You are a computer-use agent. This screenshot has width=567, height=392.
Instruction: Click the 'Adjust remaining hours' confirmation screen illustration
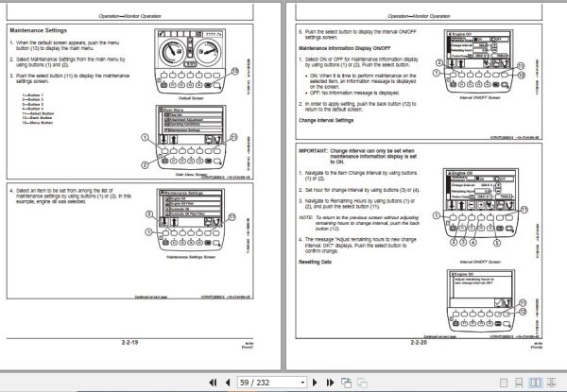click(481, 299)
